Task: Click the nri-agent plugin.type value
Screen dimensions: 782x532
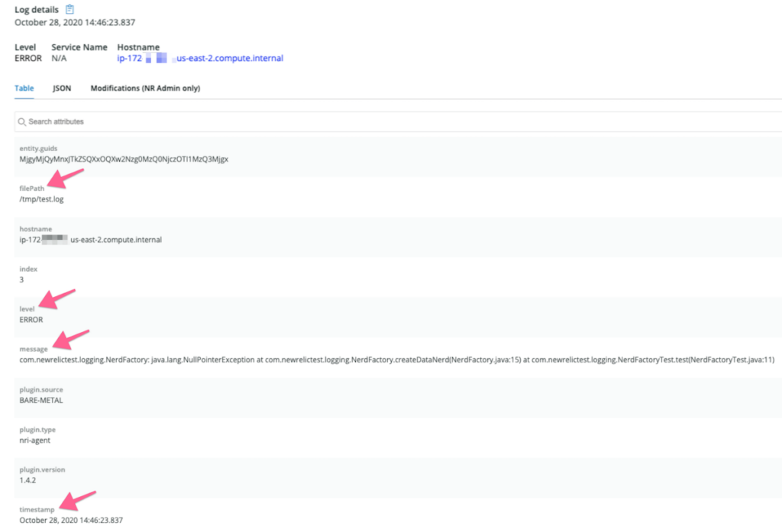Action: coord(35,440)
